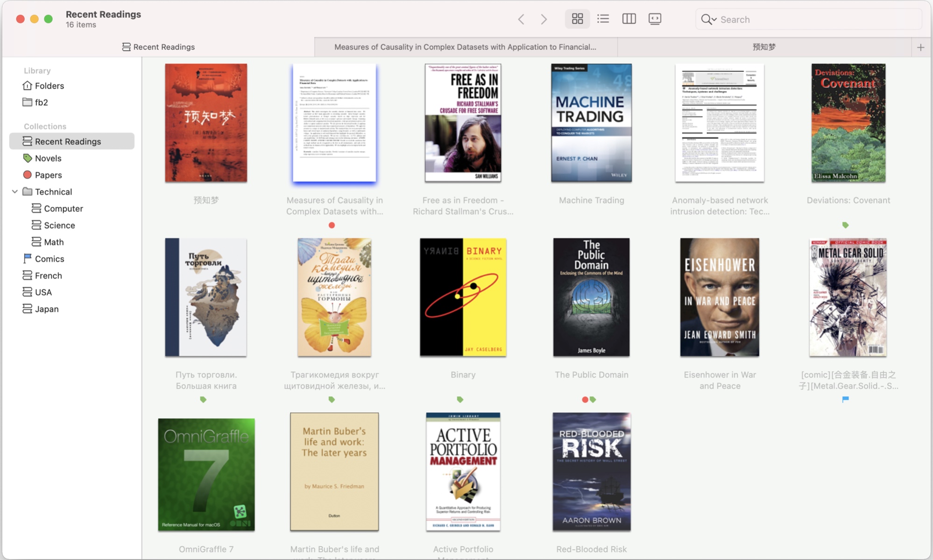
Task: Select the Binary book cover
Action: coord(463,298)
